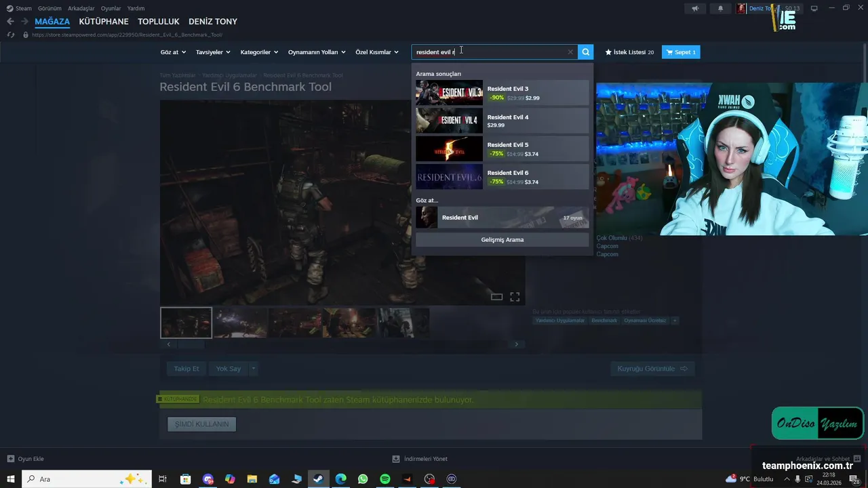The height and width of the screenshot is (488, 868).
Task: Open Microsoft Edge from the taskbar
Action: click(x=340, y=479)
